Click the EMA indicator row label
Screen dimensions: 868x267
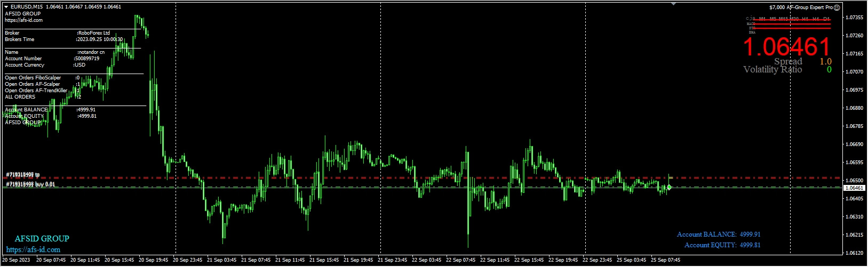752,33
